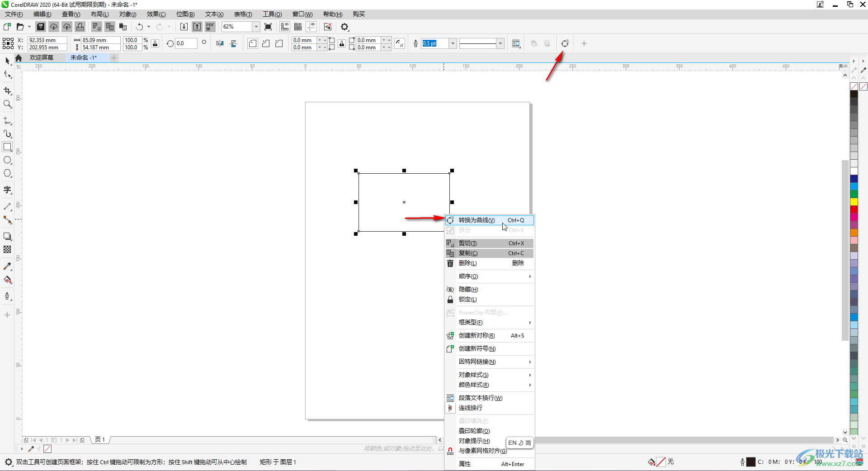Toggle Show guidelines button
Viewport: 868px width, 471px height.
coord(311,27)
